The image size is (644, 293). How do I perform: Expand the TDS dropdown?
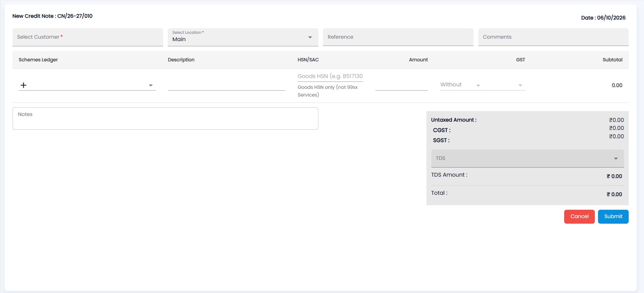pyautogui.click(x=528, y=159)
